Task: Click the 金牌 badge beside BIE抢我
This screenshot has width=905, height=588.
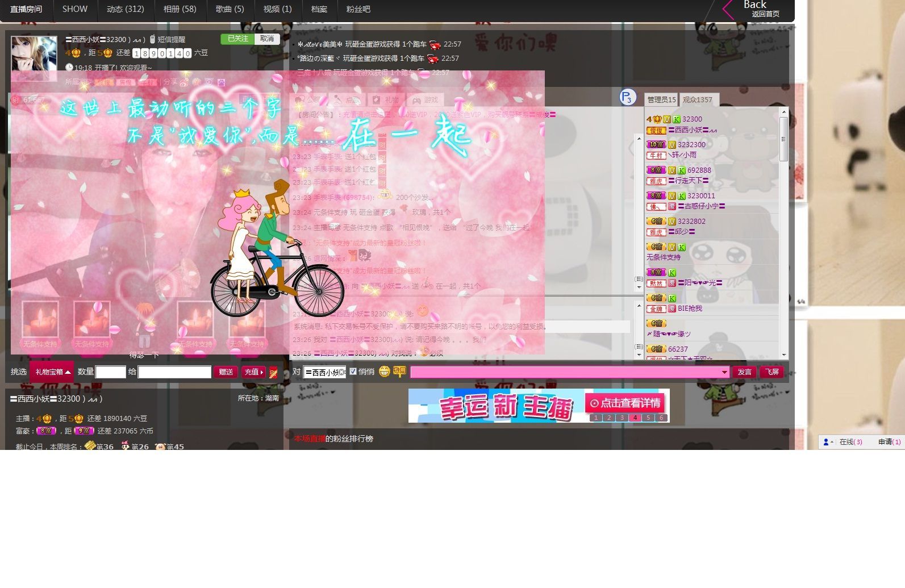Action: point(656,308)
